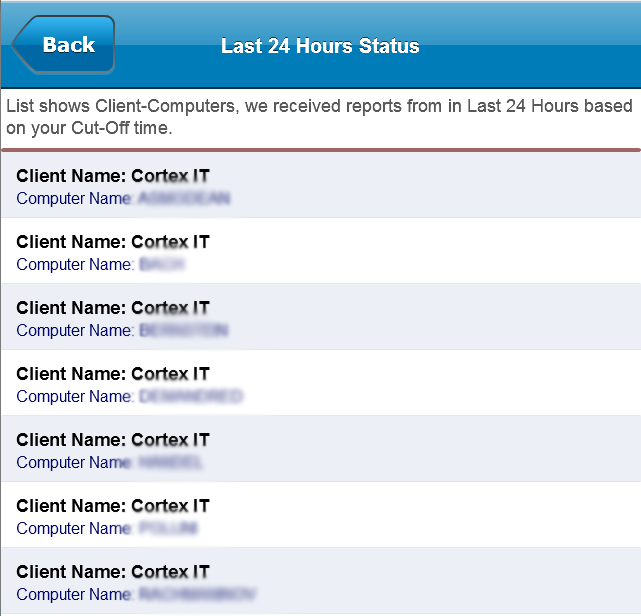The image size is (641, 616).
Task: Click blurred computer name value in first row
Action: tap(184, 199)
